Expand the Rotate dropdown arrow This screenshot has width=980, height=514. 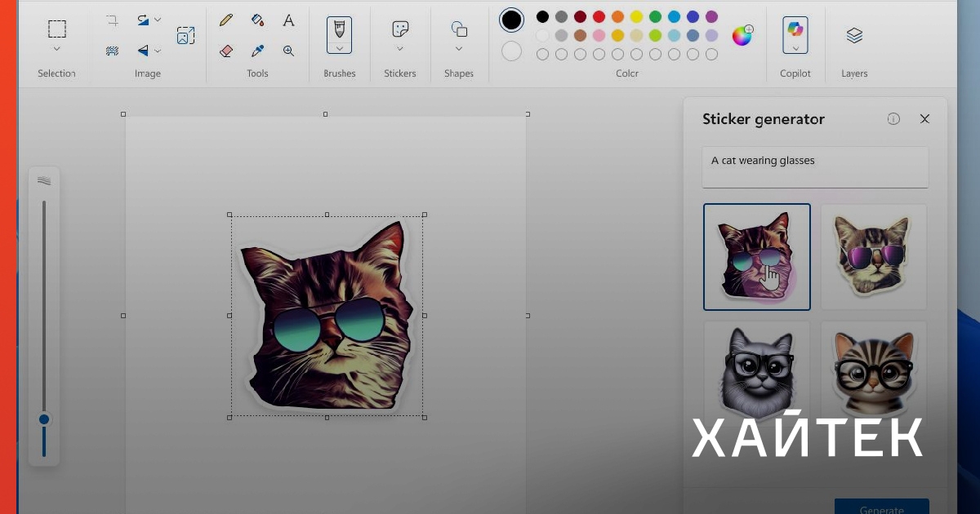point(158,20)
